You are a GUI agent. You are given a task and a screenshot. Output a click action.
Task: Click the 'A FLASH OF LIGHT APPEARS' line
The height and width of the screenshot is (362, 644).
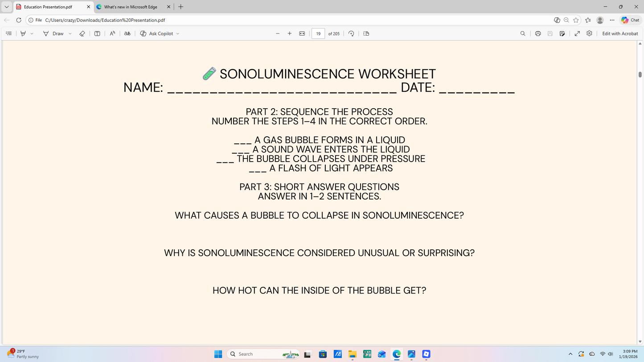click(x=331, y=168)
